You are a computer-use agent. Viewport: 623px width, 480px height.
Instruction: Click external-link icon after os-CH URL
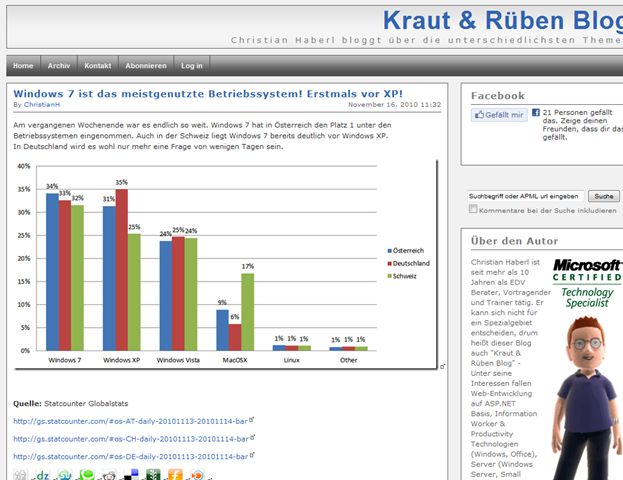coord(253,437)
